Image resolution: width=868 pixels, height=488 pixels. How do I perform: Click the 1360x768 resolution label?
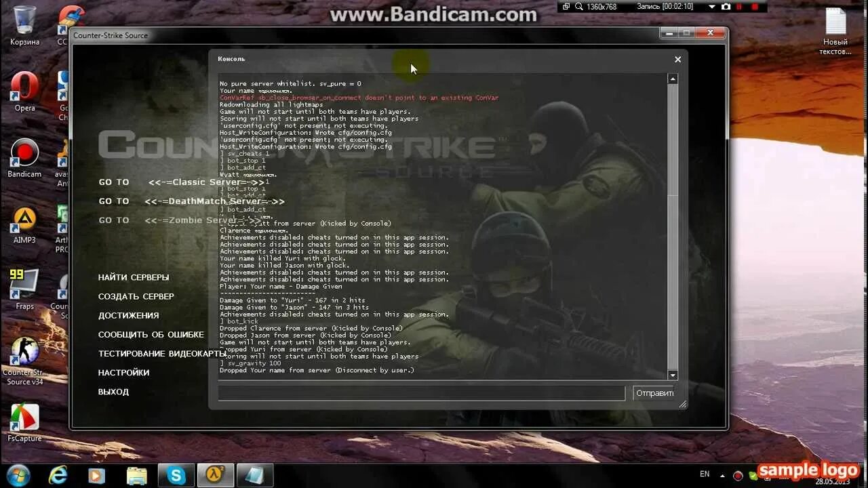[601, 6]
